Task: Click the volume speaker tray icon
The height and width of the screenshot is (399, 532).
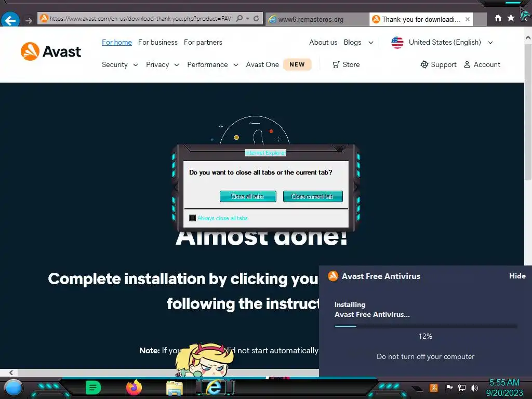Action: tap(474, 388)
